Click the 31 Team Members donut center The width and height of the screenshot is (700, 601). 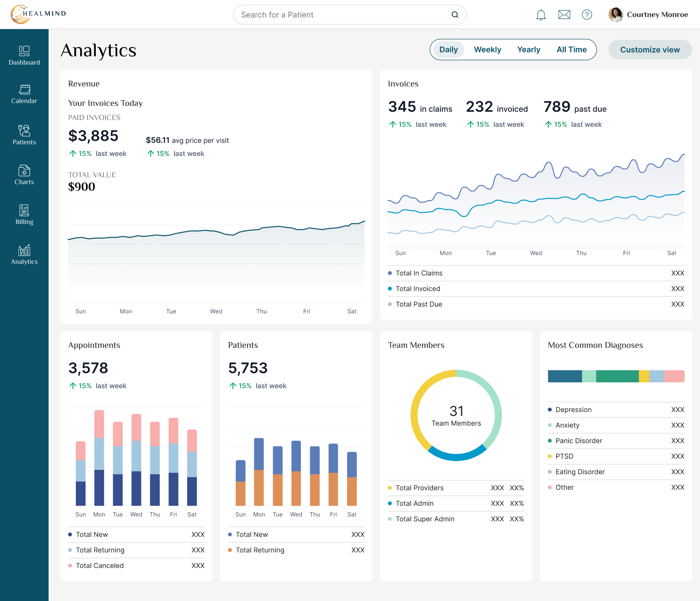[456, 415]
